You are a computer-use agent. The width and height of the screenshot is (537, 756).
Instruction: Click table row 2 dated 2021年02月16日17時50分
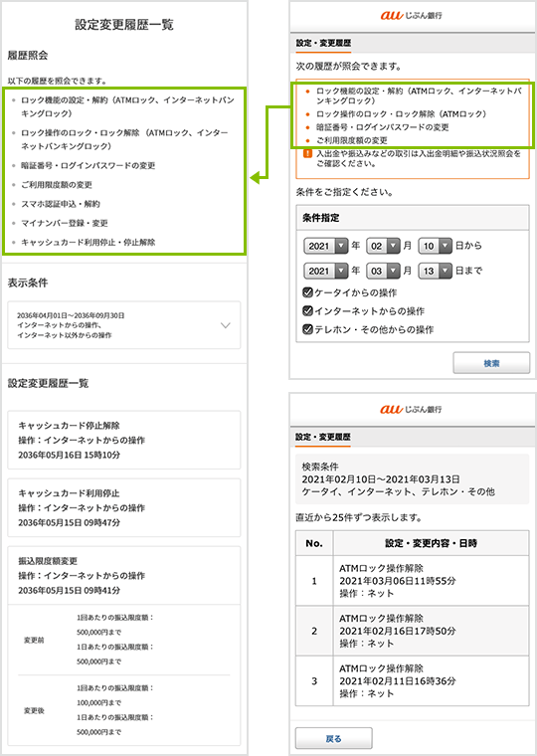pyautogui.click(x=412, y=631)
